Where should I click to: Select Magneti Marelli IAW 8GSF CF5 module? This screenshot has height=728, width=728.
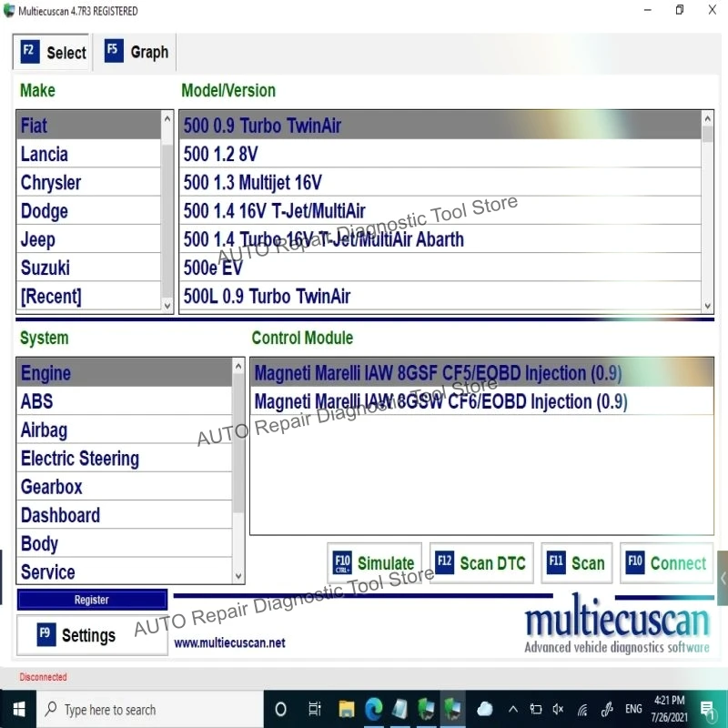pyautogui.click(x=481, y=373)
